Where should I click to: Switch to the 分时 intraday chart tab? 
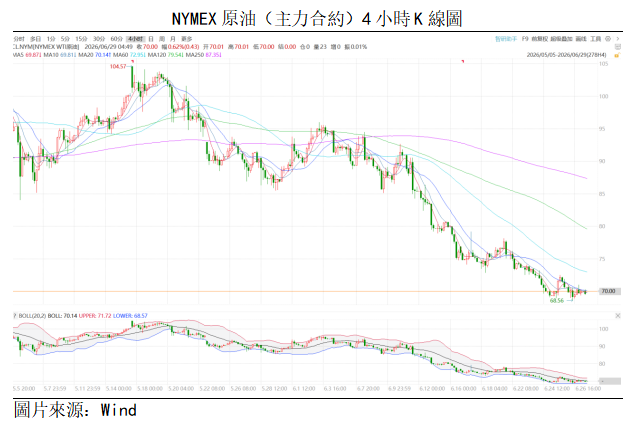[19, 39]
